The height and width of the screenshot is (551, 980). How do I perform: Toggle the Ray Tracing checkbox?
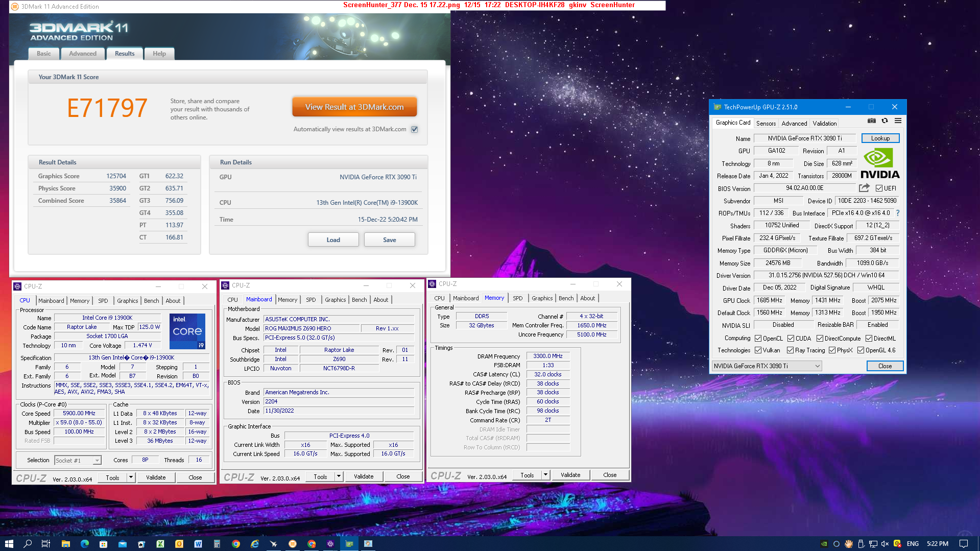790,350
